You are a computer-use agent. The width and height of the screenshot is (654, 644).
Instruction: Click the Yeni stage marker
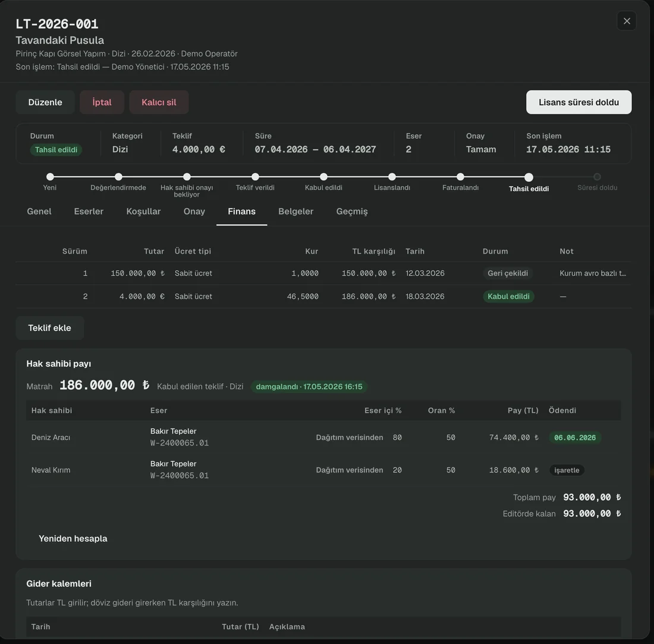click(x=50, y=176)
